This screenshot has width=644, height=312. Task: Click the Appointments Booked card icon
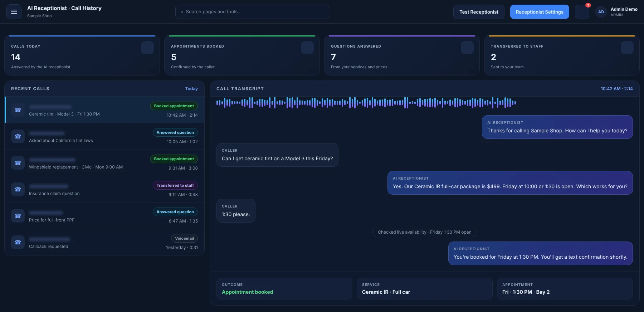pyautogui.click(x=307, y=48)
